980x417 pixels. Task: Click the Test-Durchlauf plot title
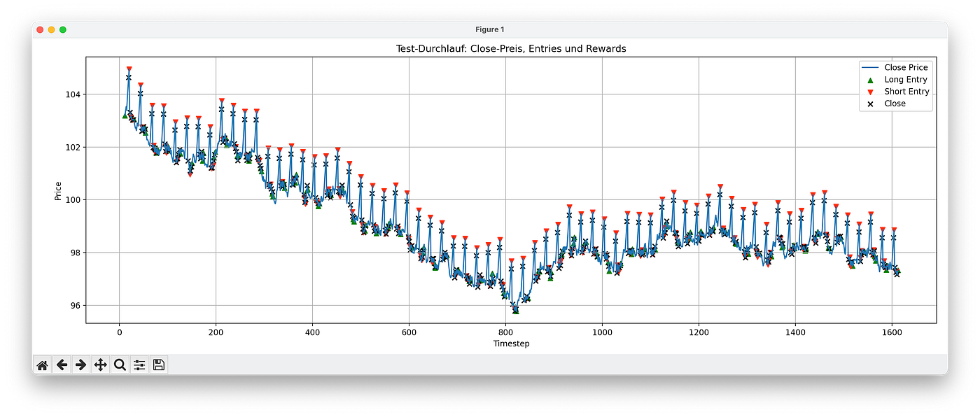(x=511, y=48)
